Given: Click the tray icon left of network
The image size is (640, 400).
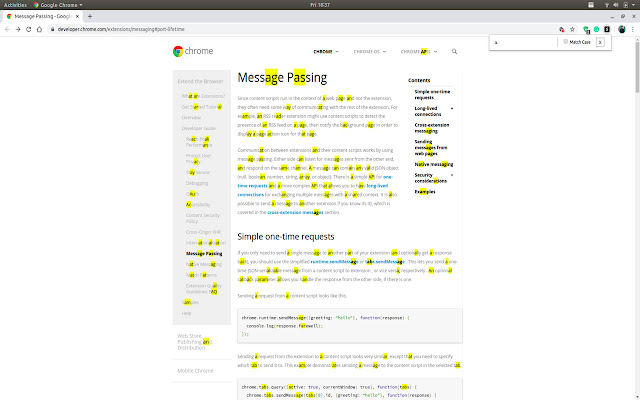Looking at the screenshot, I should [x=591, y=5].
